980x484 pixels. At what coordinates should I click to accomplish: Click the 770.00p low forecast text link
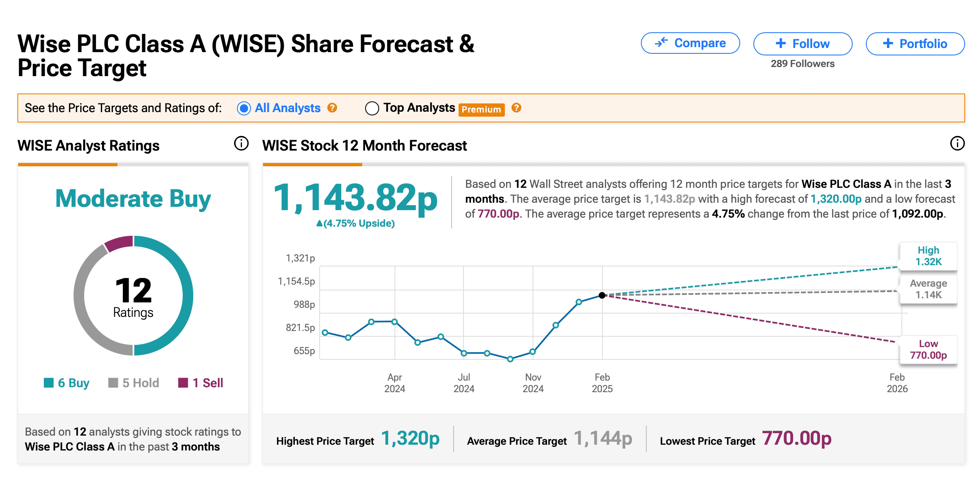tap(498, 214)
